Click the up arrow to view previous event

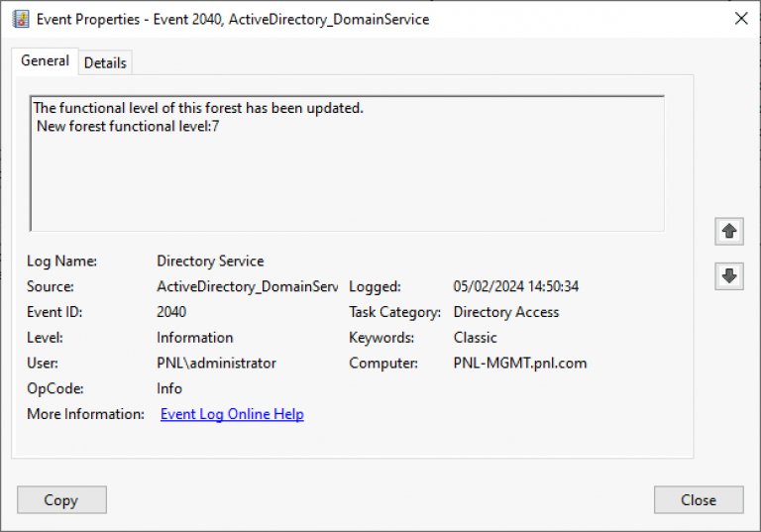(729, 231)
